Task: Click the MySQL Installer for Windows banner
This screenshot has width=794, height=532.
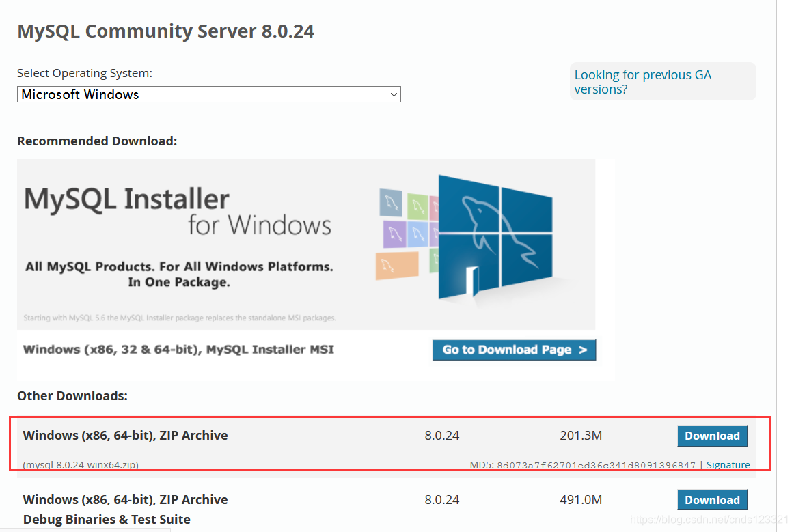Action: pos(306,244)
